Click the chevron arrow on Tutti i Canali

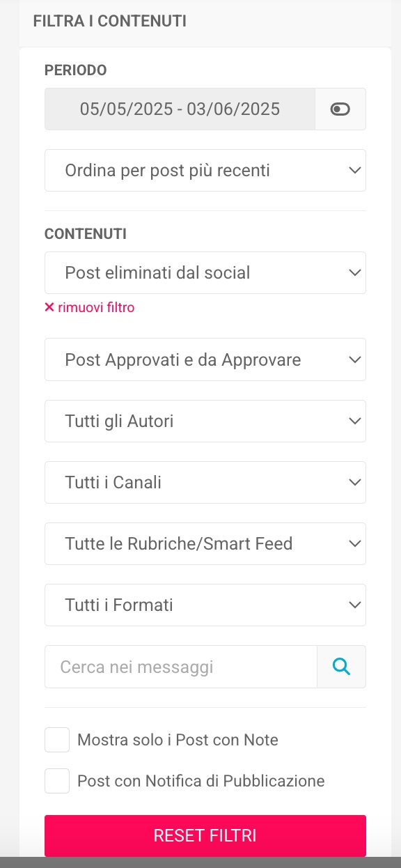(x=355, y=482)
